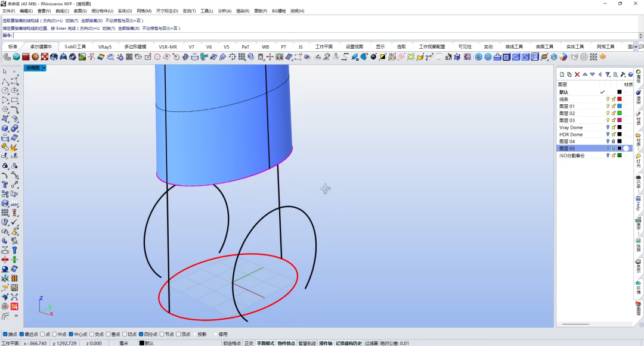Open the layers panel help icon
This screenshot has width=644, height=346.
point(630,74)
